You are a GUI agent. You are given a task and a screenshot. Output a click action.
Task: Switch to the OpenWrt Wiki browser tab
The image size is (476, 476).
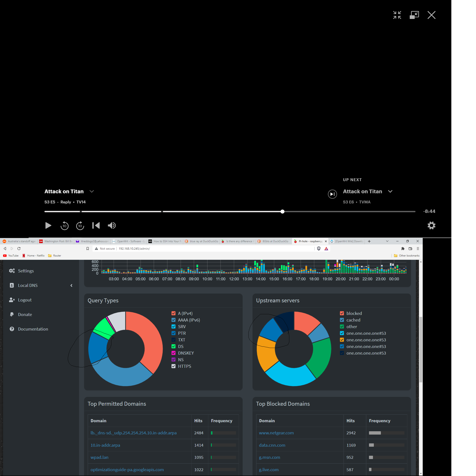tap(348, 241)
